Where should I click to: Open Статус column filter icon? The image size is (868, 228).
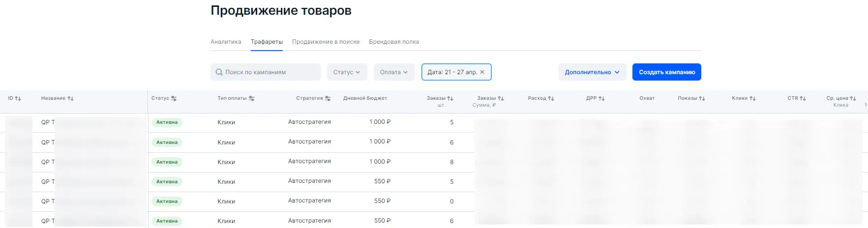point(174,98)
